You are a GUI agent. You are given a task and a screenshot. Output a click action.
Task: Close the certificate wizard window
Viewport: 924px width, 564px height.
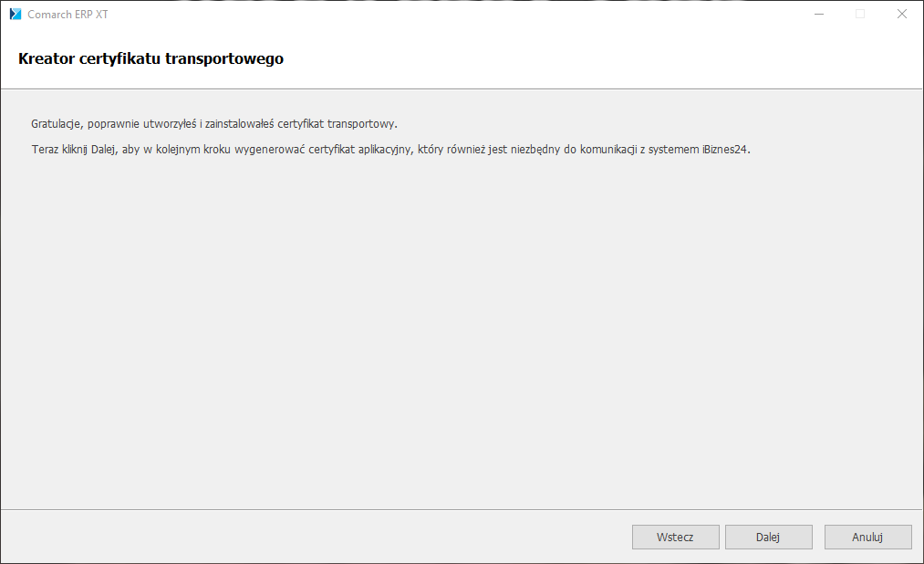tap(901, 14)
